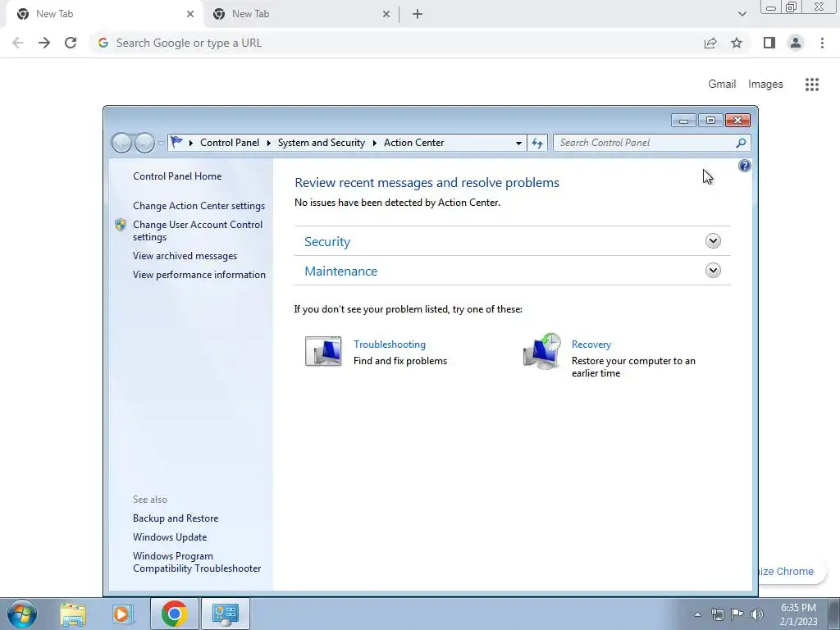Open Windows Update link
Viewport: 840px width, 630px height.
170,536
